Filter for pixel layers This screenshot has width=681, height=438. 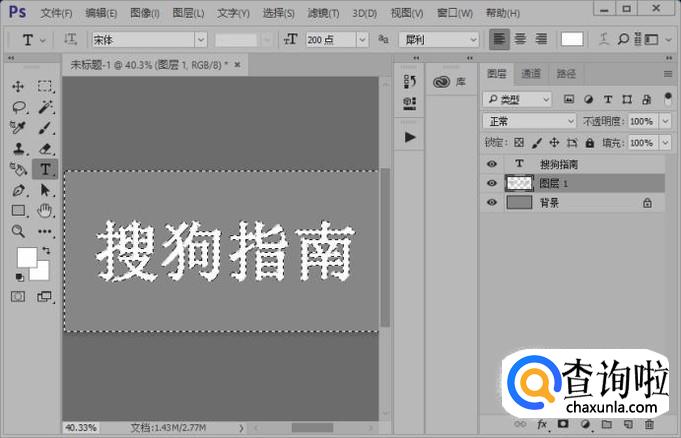pyautogui.click(x=569, y=99)
